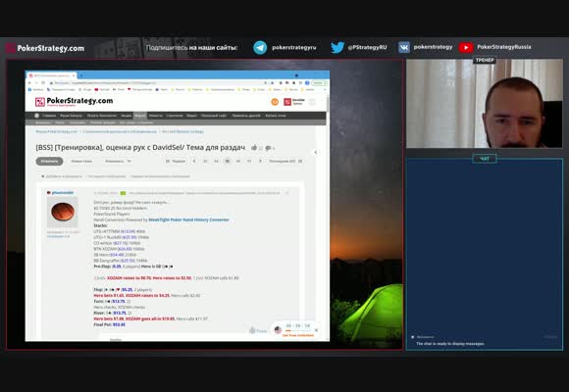The width and height of the screenshot is (569, 392).
Task: Open the WeakTight Poker Hand History Converter link
Action: [x=188, y=220]
